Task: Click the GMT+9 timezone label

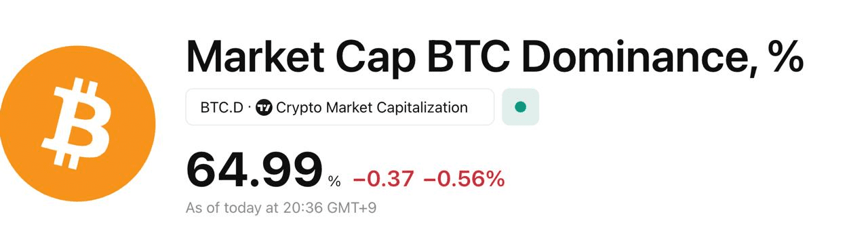Action: 351,207
